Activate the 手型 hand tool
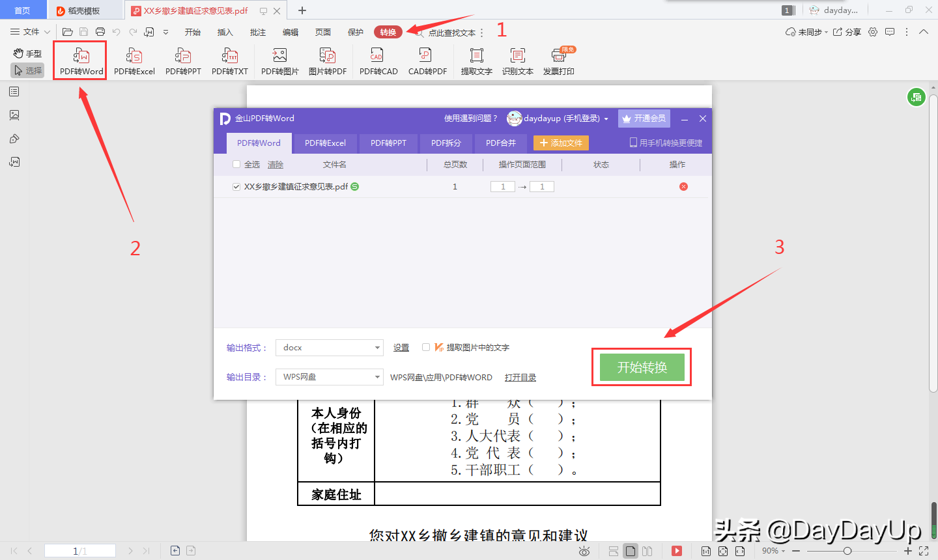Viewport: 938px width, 560px height. pos(27,53)
